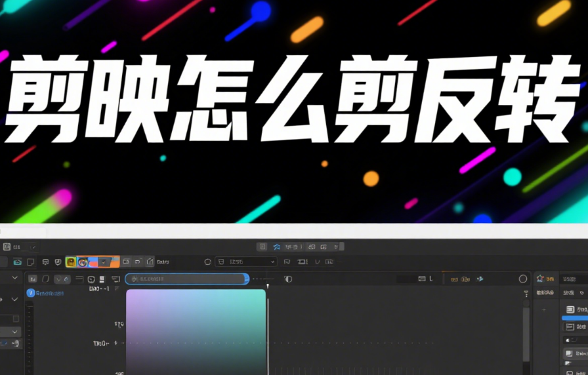Click the half-filled contrast circle icon

288,279
